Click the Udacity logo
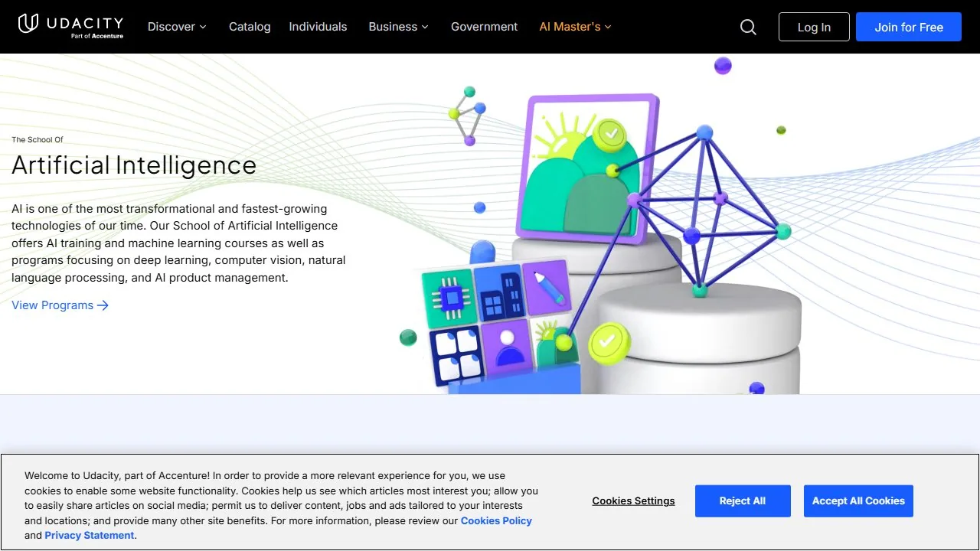Screen dimensions: 980x551 (x=70, y=26)
